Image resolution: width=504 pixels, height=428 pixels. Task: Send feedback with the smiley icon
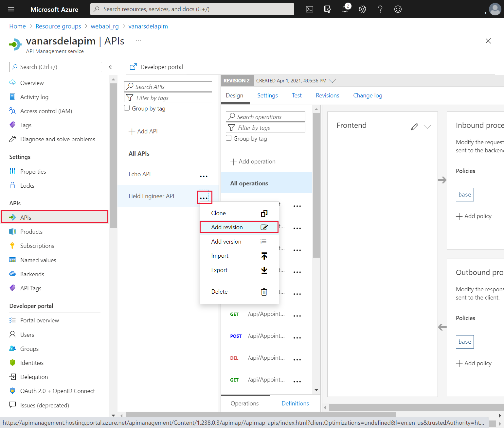(398, 9)
